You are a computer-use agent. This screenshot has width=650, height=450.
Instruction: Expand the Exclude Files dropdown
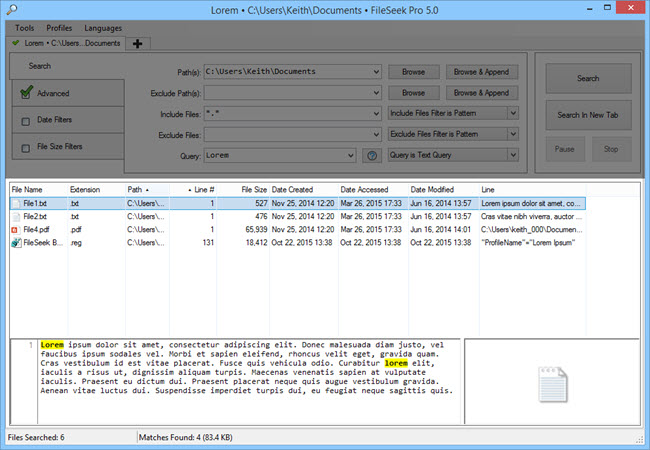click(376, 135)
